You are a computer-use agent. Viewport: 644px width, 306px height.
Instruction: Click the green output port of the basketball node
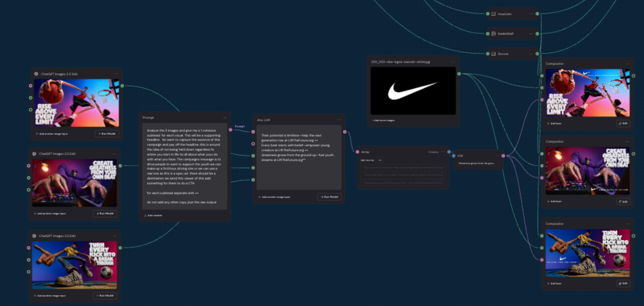(537, 34)
